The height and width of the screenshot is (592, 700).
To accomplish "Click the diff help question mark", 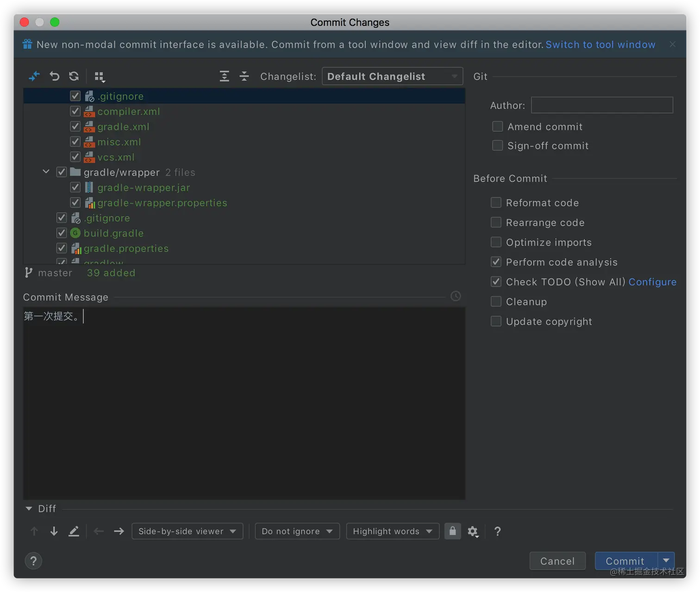I will point(498,531).
